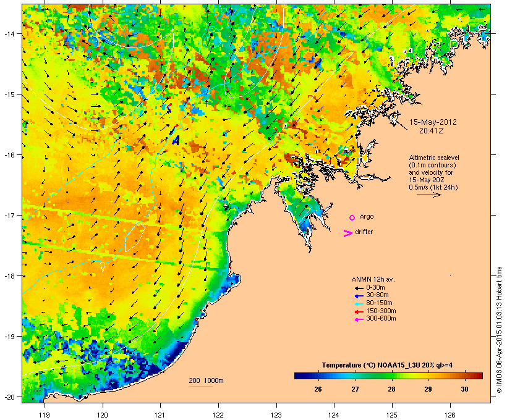Click the white closed sea-level contour near 120.6E 17.3S

135,237
